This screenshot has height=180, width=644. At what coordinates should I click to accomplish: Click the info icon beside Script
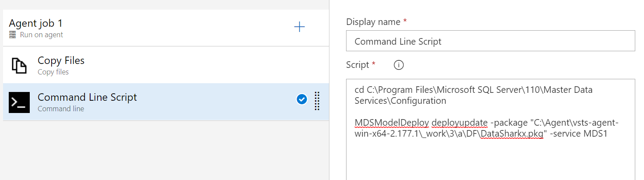(399, 65)
